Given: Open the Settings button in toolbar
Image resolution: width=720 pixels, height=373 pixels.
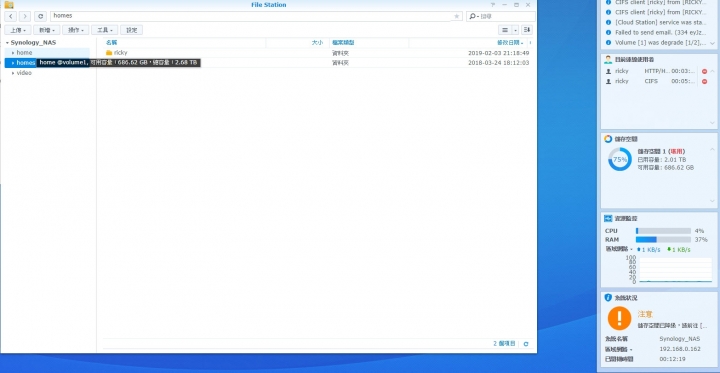Looking at the screenshot, I should coord(131,30).
